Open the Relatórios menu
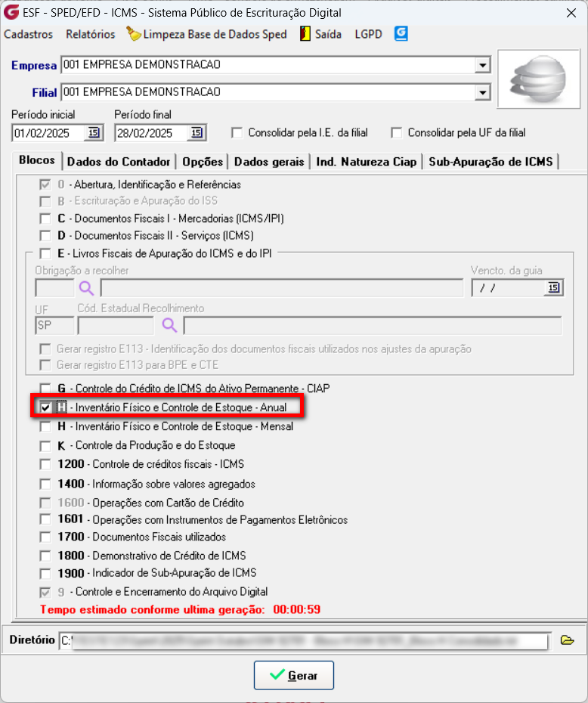 [x=91, y=34]
